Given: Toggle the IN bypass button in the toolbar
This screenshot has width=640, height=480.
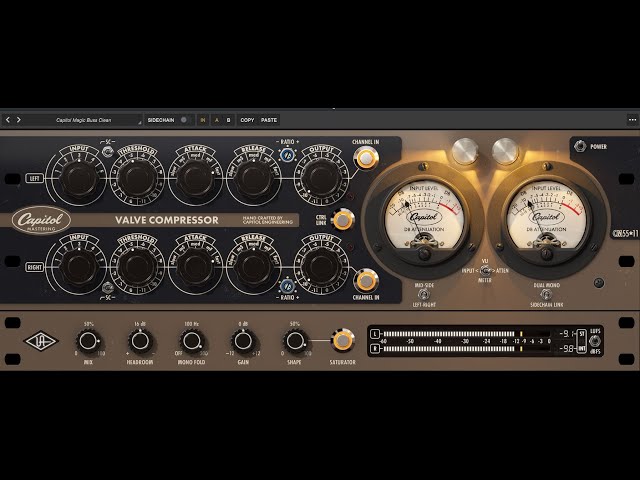Looking at the screenshot, I should pyautogui.click(x=203, y=120).
